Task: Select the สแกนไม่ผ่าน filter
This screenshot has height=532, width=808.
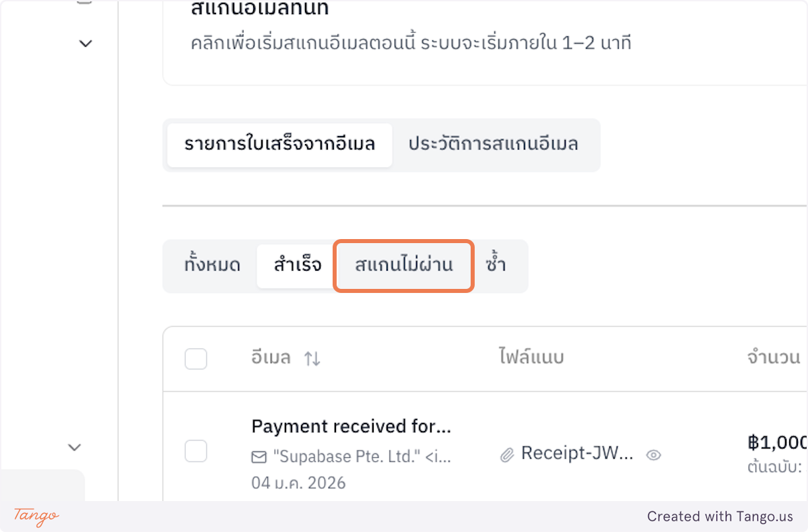Action: tap(403, 265)
